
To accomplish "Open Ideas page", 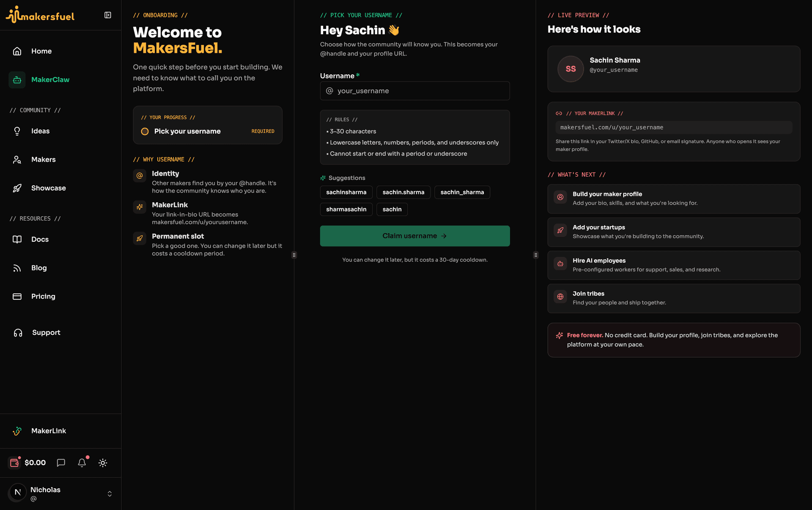I will [40, 131].
